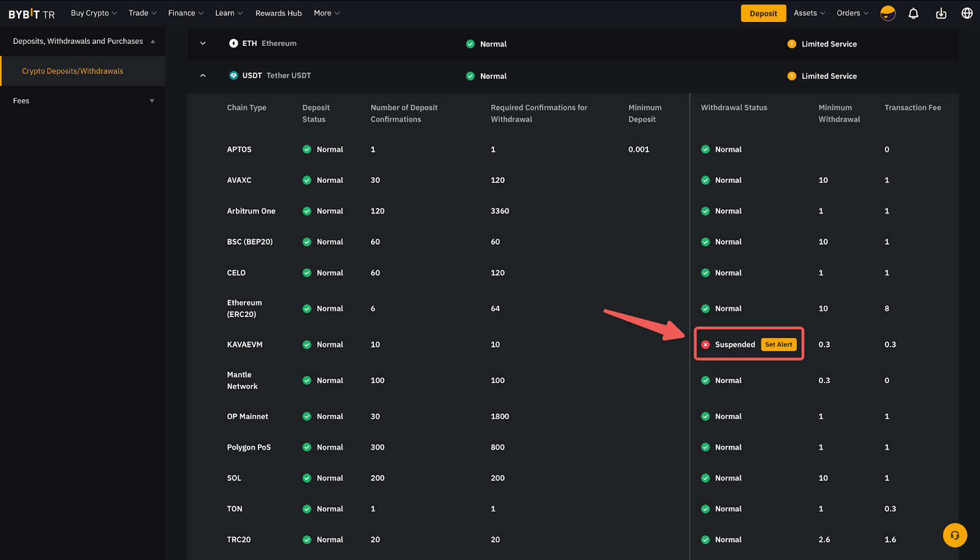Collapse Deposits, Withdrawals and Purchases section
980x560 pixels.
pyautogui.click(x=153, y=42)
